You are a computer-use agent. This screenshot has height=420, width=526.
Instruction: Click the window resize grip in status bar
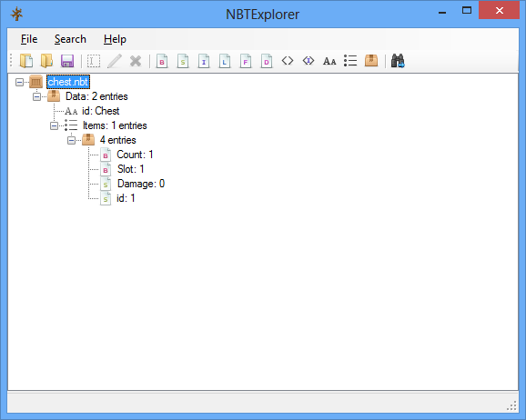coord(512,405)
